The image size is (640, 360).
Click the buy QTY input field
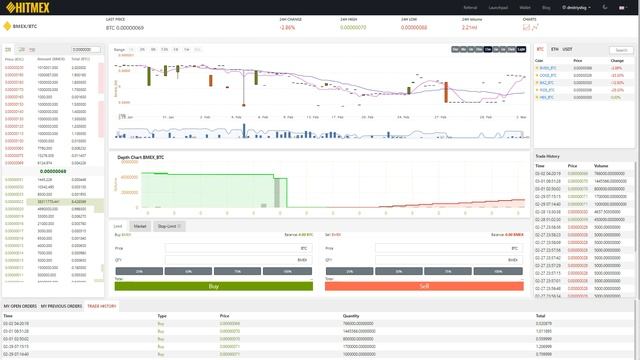[x=239, y=260]
